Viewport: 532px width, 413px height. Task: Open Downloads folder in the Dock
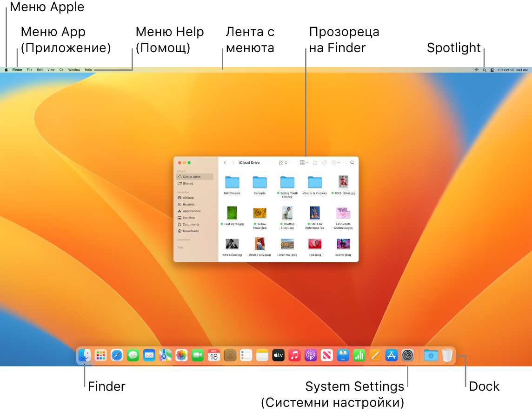pos(431,355)
